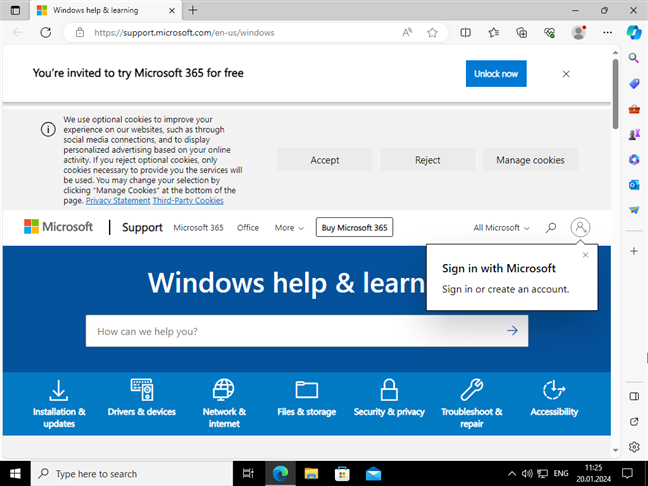Viewport: 648px width, 486px height.
Task: Submit search with the blue arrow
Action: click(512, 331)
